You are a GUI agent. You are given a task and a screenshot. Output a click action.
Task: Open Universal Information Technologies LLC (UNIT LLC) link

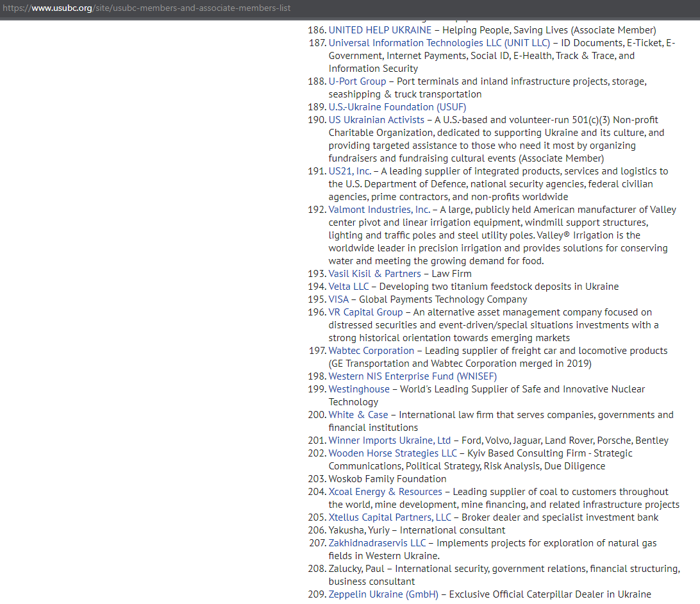point(439,43)
